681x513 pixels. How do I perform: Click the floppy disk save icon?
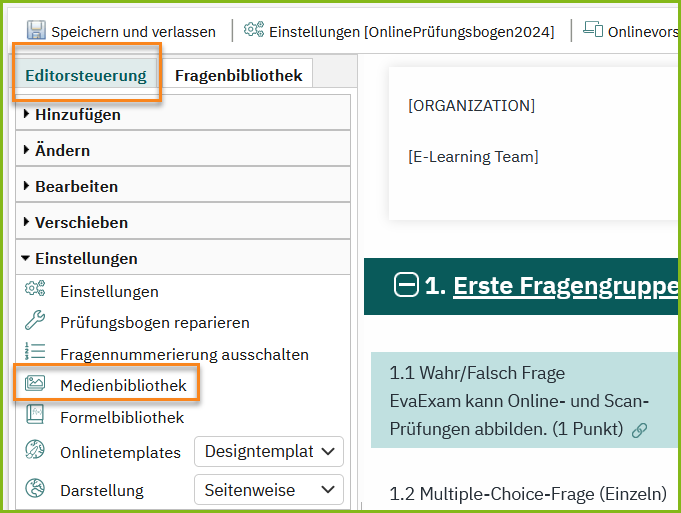click(x=36, y=30)
